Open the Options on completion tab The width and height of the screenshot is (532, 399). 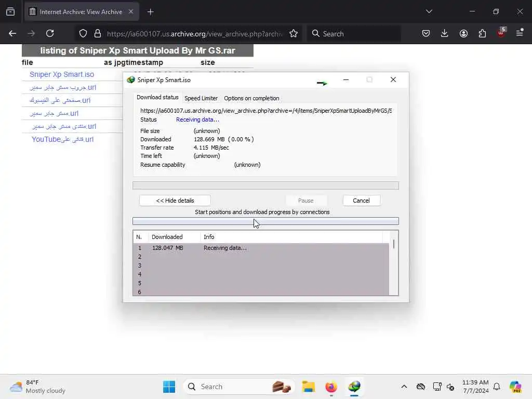click(251, 98)
